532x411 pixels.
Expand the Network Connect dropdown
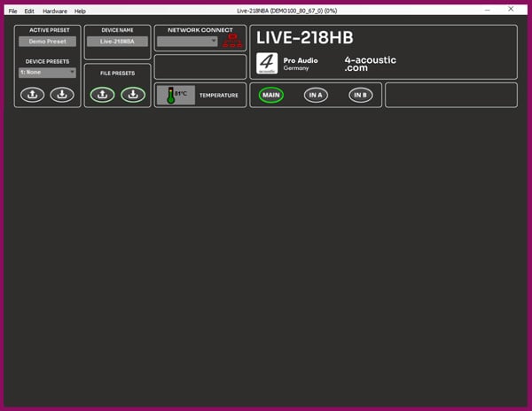187,42
